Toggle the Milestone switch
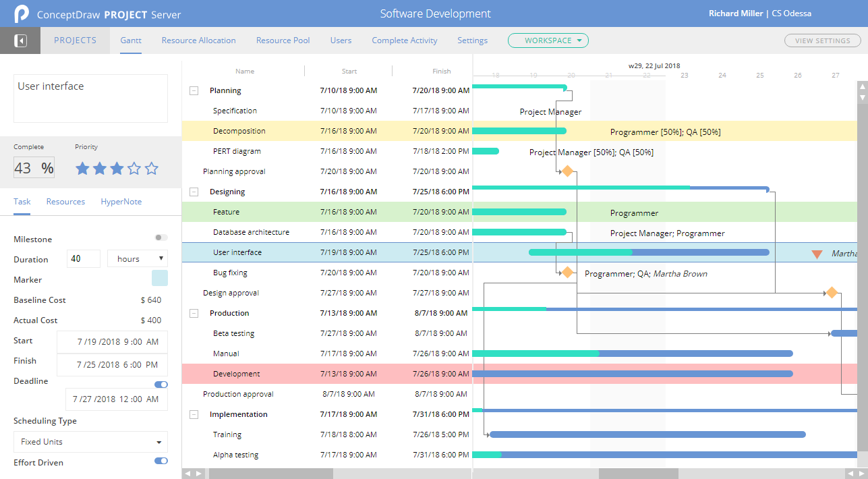This screenshot has width=868, height=479. 161,237
